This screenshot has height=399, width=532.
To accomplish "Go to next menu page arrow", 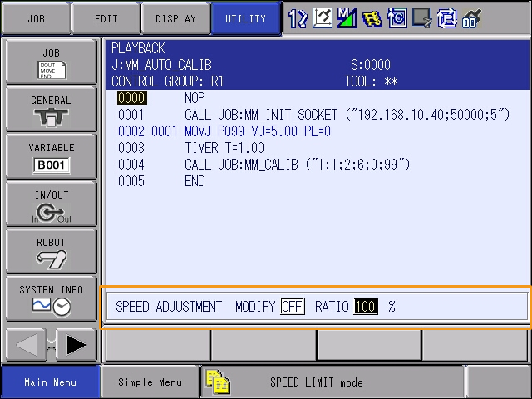I will [76, 345].
